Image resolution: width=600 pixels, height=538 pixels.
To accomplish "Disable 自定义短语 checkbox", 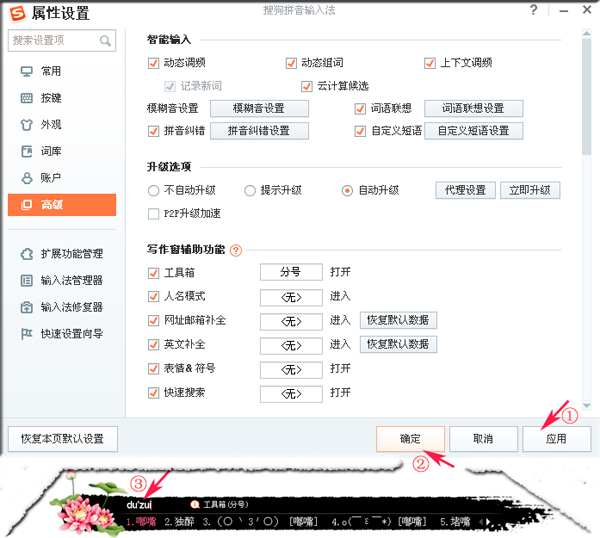I will pos(360,131).
